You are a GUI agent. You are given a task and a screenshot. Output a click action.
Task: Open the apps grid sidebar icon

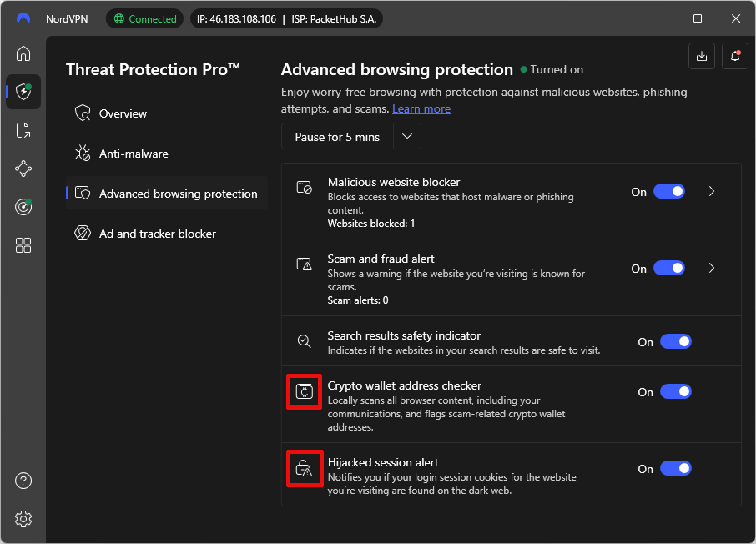click(23, 245)
